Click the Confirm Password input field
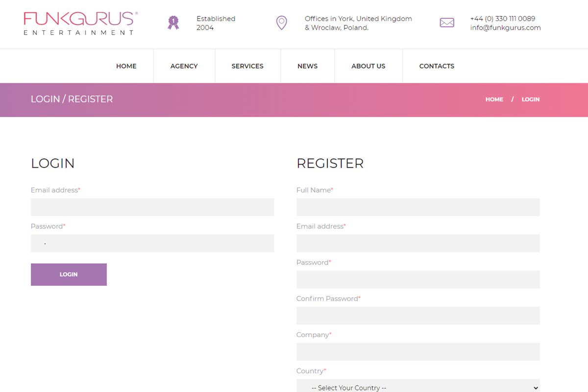Viewport: 588px width, 392px height. point(417,316)
